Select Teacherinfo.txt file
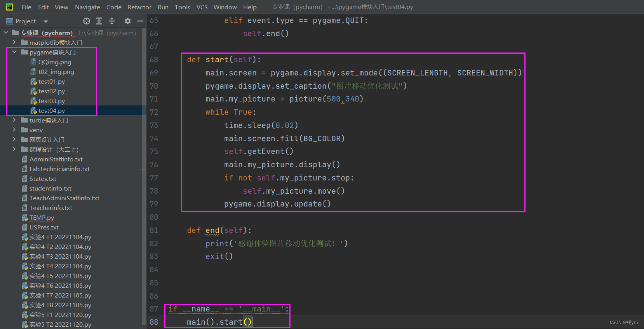The image size is (644, 329). pyautogui.click(x=51, y=208)
